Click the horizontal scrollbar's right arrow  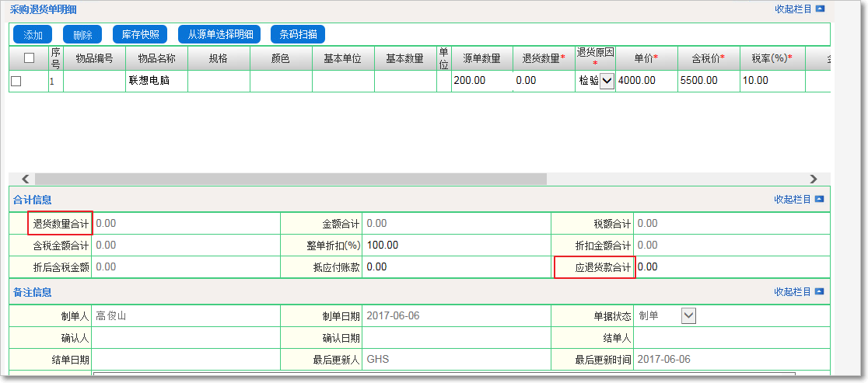[814, 179]
